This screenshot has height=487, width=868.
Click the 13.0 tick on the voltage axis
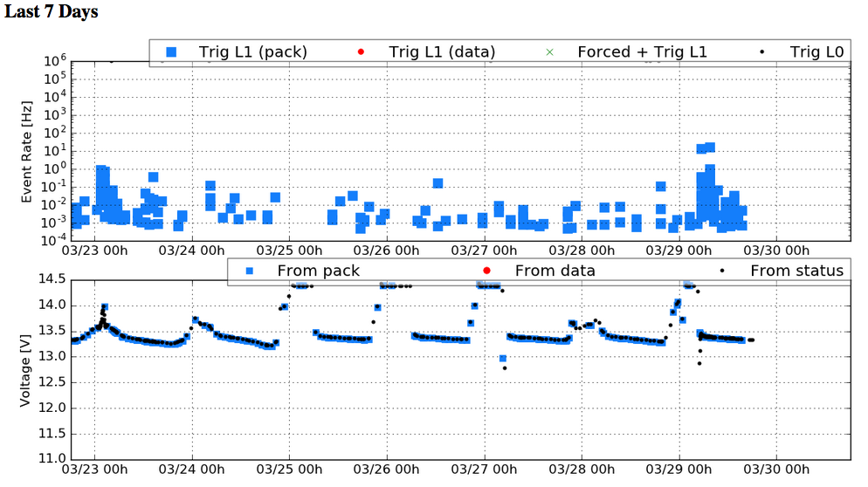pyautogui.click(x=52, y=356)
